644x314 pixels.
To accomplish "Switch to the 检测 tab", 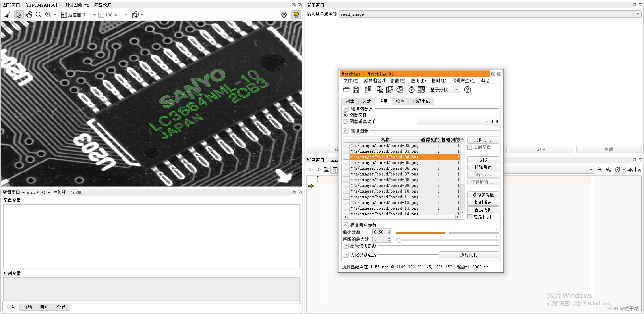I will tap(400, 101).
